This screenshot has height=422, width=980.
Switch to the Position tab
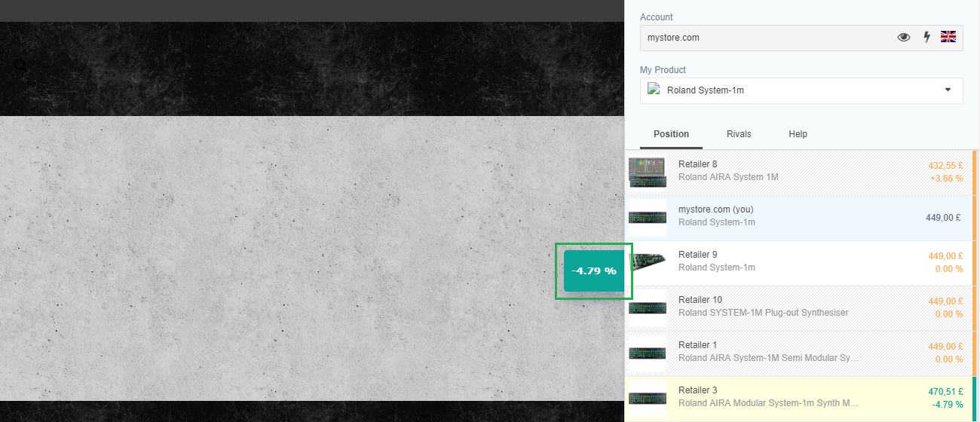tap(671, 134)
